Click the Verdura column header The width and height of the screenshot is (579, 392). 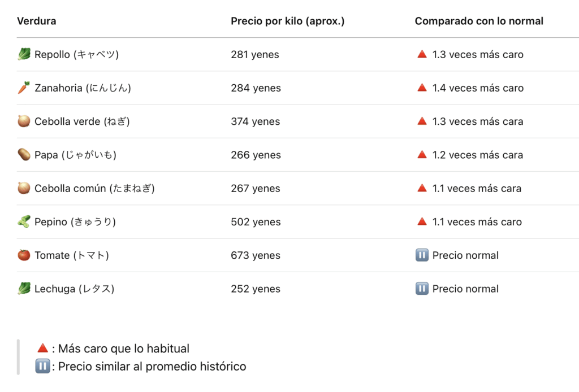[x=37, y=21]
